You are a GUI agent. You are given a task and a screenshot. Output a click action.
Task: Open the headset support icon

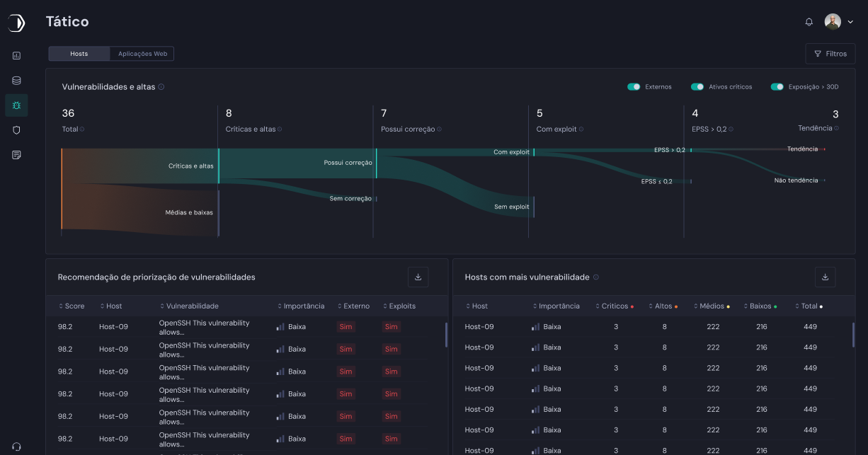(x=16, y=447)
